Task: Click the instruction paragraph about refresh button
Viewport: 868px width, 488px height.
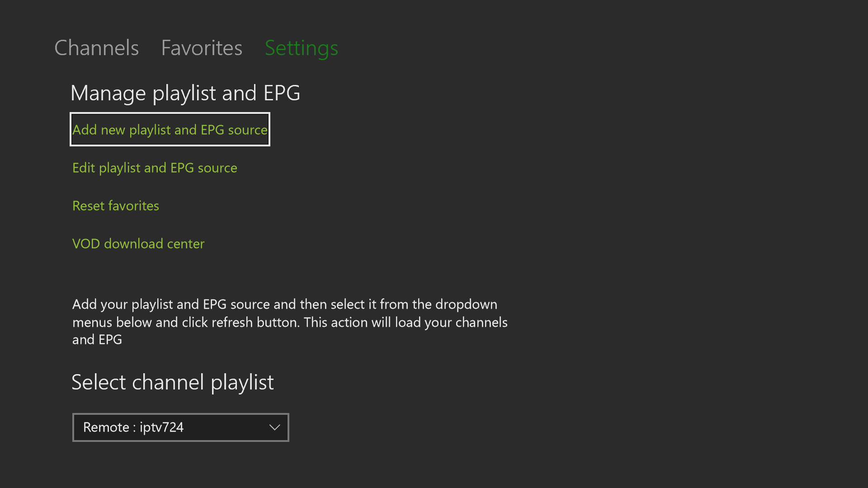Action: point(289,322)
